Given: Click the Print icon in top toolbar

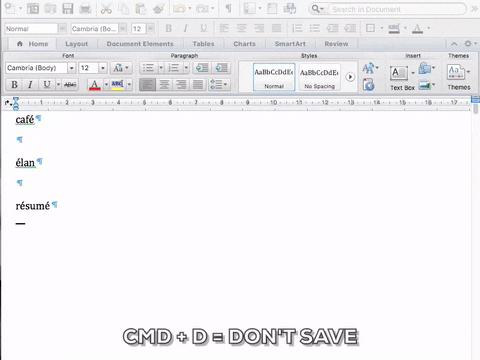Looking at the screenshot, I should coord(85,9).
